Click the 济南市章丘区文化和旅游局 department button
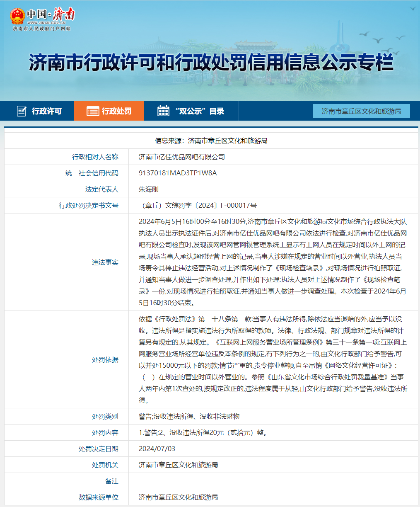Image resolution: width=420 pixels, height=507 pixels. coord(362,111)
